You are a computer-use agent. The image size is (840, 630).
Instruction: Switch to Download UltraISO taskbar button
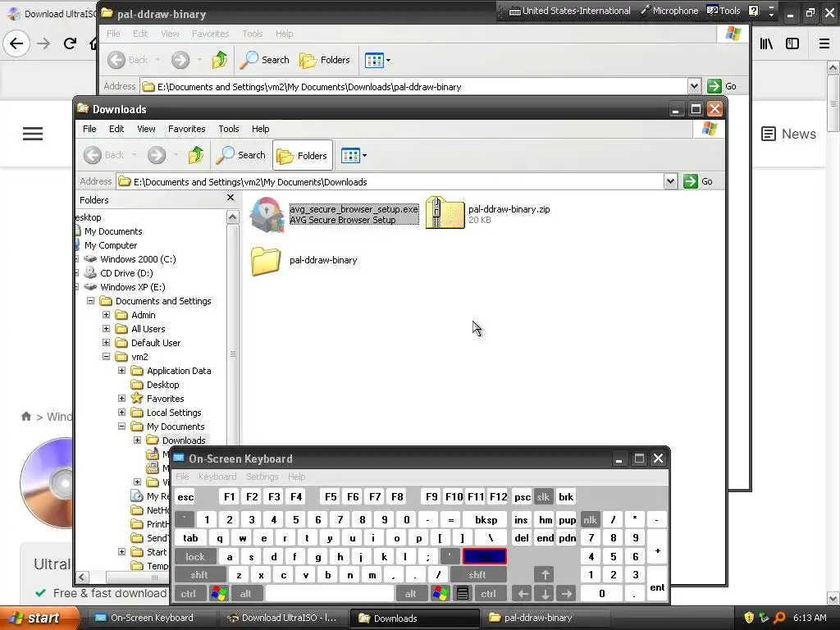coord(282,618)
